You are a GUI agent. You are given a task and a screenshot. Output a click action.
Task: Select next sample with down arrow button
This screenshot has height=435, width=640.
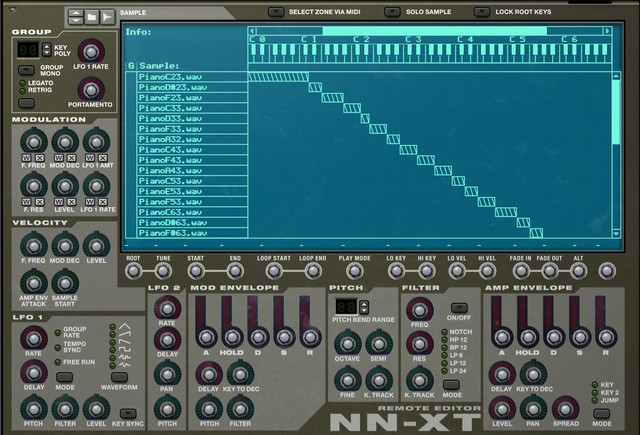coord(76,20)
